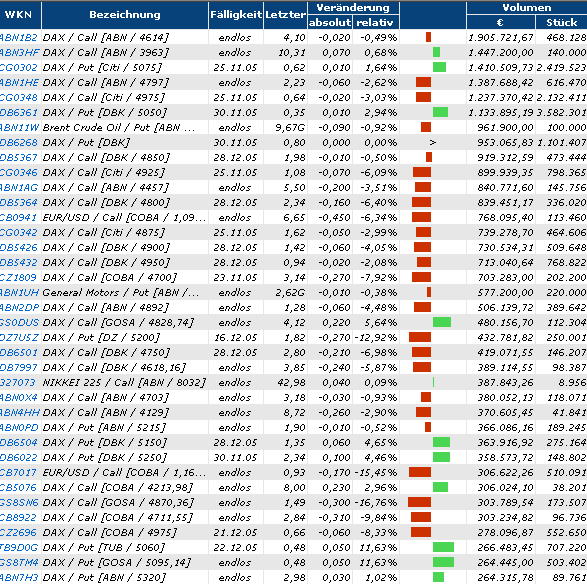587x584 pixels.
Task: Open WKN link CG0346
Action: 19,172
